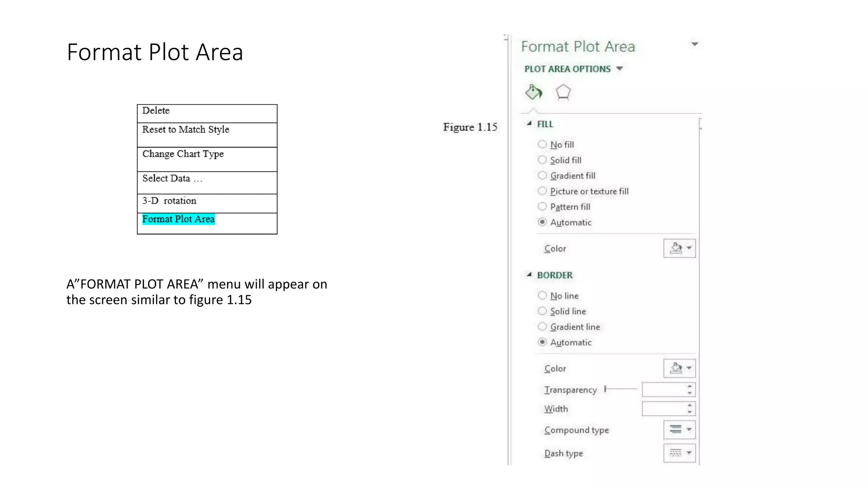
Task: Open the Fill & Line paint bucket tab
Action: point(533,92)
